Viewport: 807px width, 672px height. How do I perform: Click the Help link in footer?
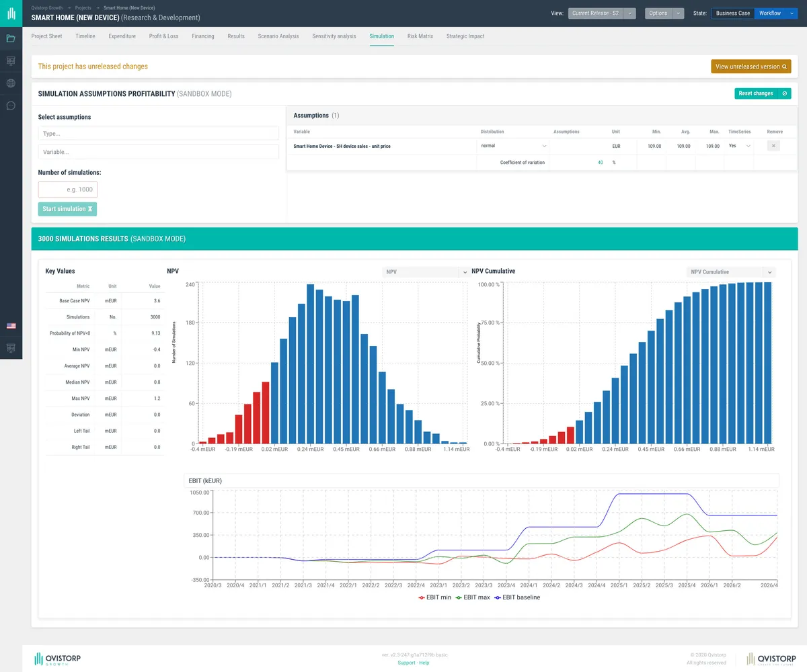click(x=424, y=663)
